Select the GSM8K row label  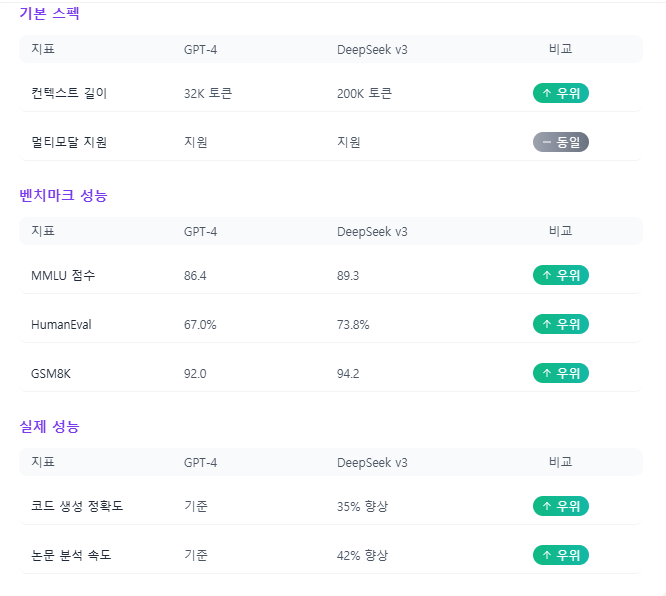[x=51, y=373]
